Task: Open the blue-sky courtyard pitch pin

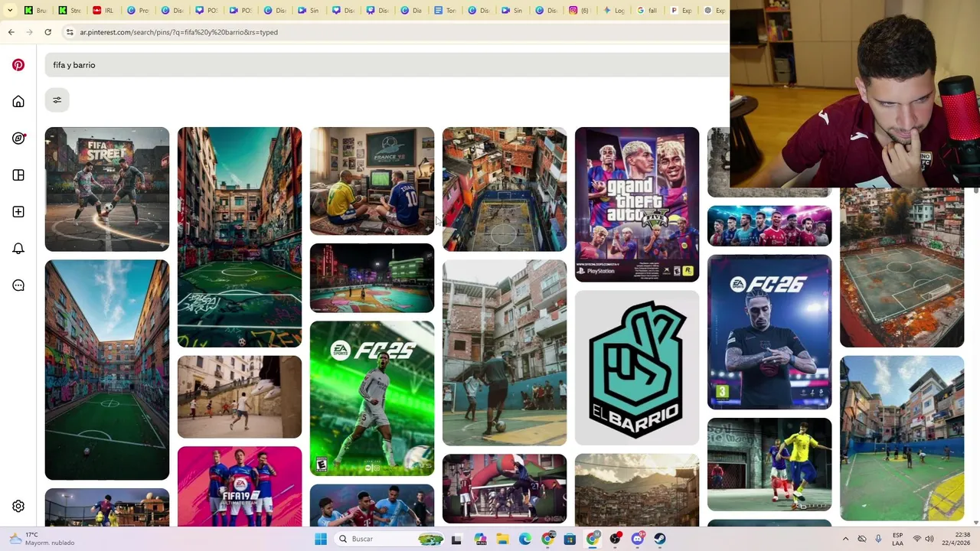Action: click(107, 370)
